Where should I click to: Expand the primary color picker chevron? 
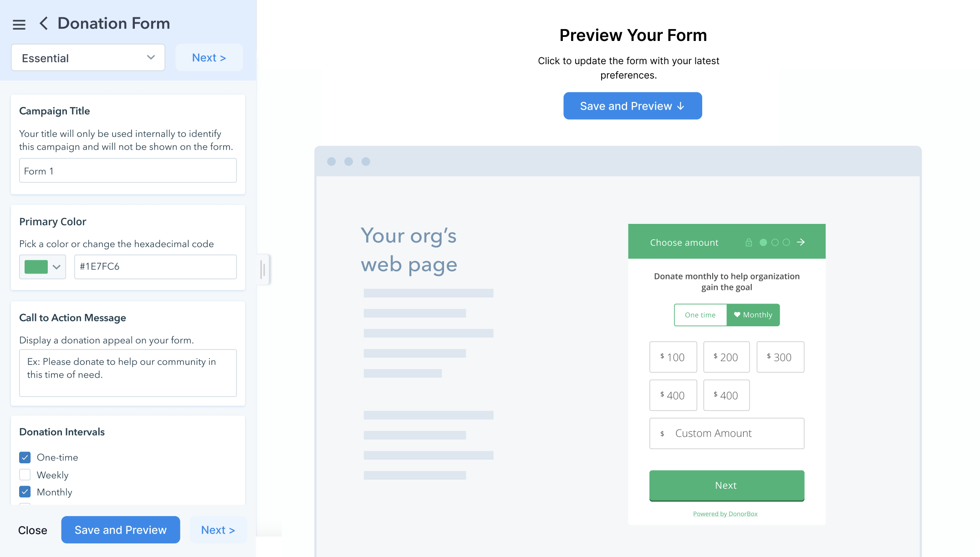click(x=56, y=267)
